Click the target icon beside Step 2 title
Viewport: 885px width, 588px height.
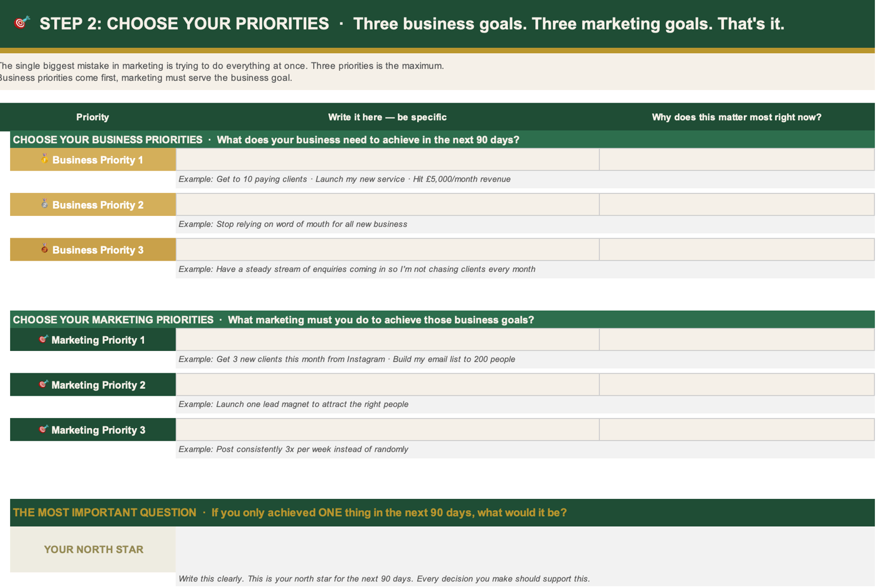pyautogui.click(x=22, y=23)
